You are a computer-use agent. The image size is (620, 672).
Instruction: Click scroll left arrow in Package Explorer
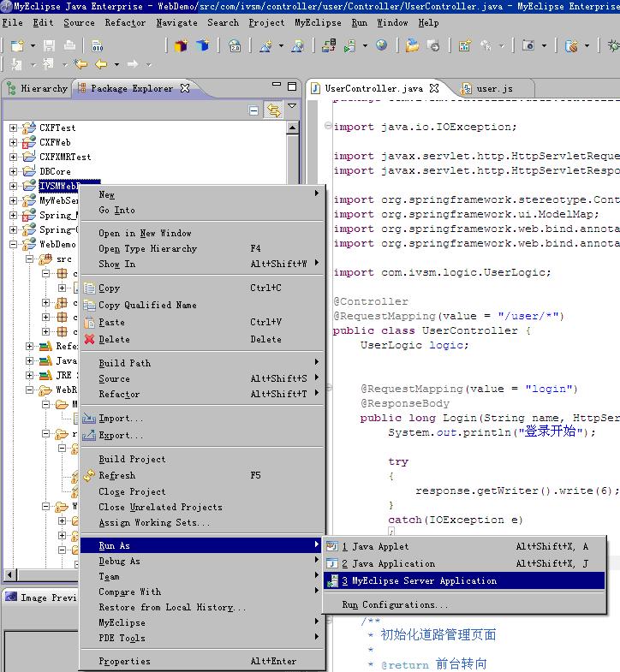tap(10, 574)
